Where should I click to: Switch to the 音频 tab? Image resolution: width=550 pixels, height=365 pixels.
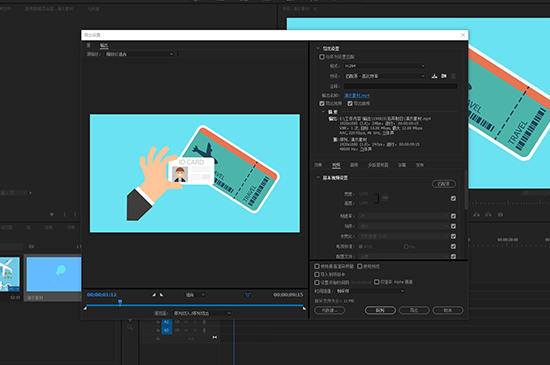(x=354, y=165)
